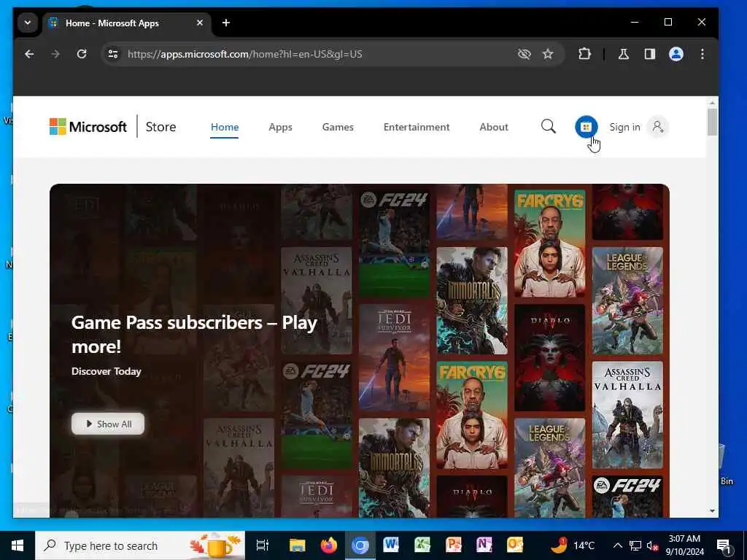This screenshot has width=747, height=560.
Task: Click the Show All button
Action: pyautogui.click(x=108, y=424)
